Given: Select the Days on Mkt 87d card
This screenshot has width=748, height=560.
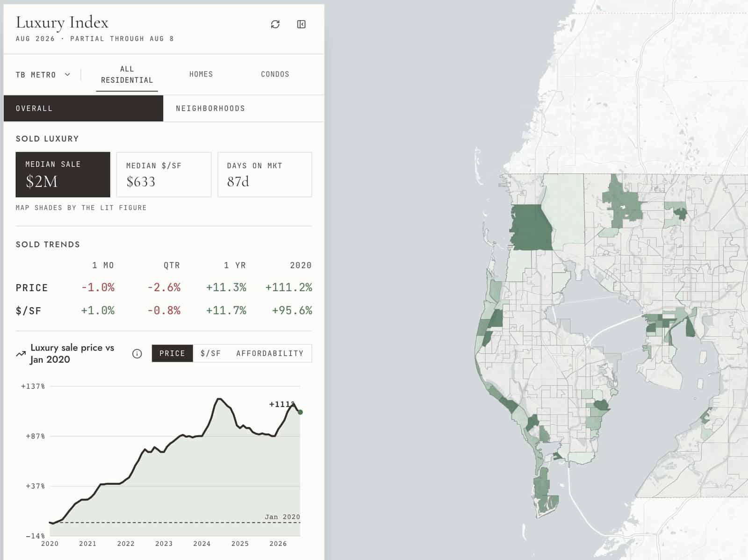Looking at the screenshot, I should tap(265, 174).
